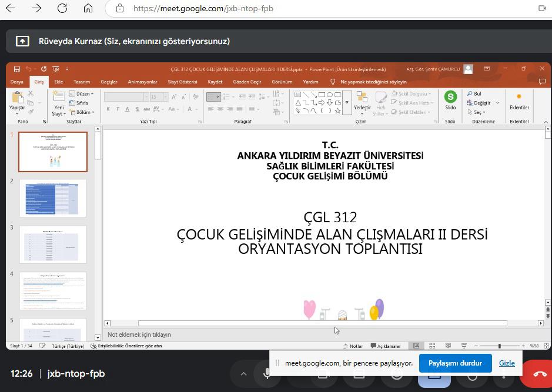
Task: Click the Paylaşımı durdur button
Action: click(455, 363)
